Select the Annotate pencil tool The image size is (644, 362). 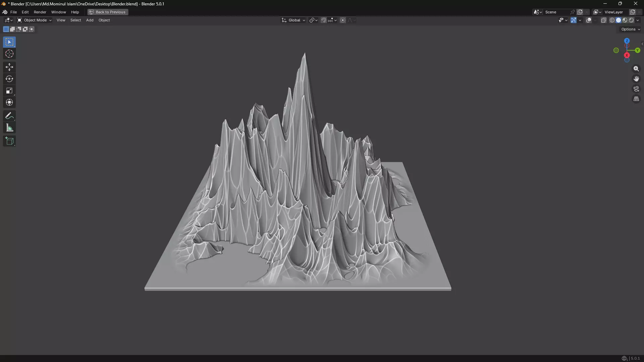pos(9,116)
